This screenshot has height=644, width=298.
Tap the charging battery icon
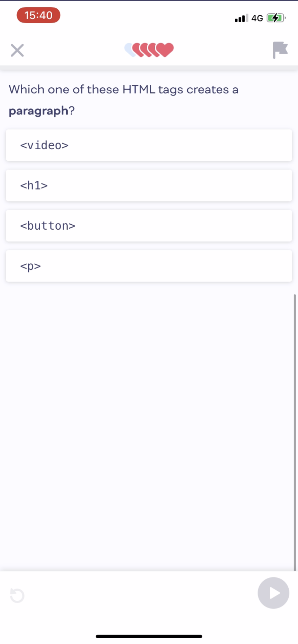coord(275,18)
